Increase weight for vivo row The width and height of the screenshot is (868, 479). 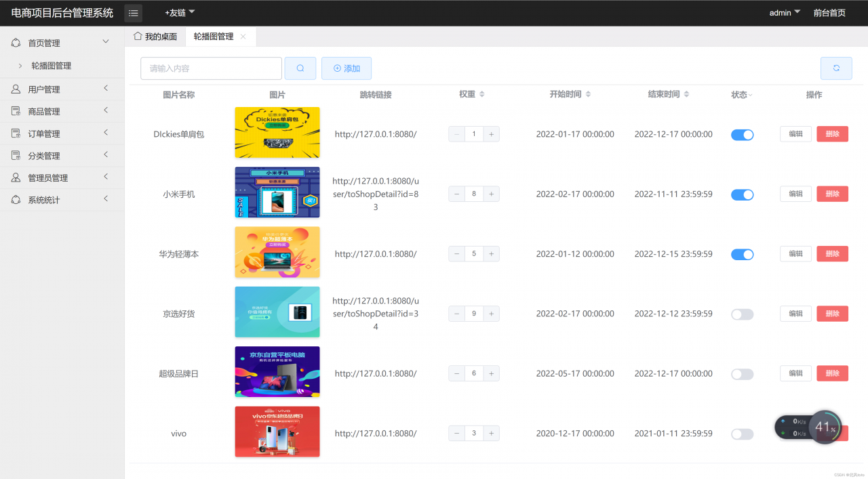click(x=491, y=433)
